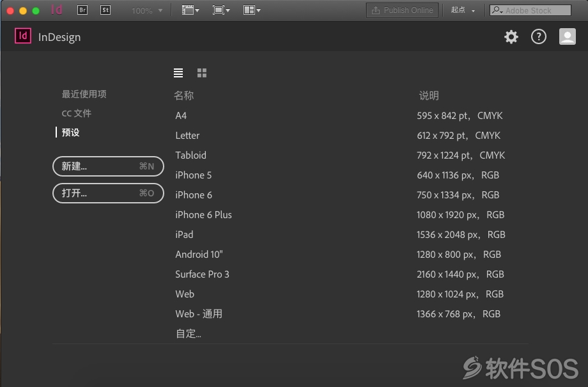Screen dimensions: 588x387
Task: Open the user account profile icon
Action: (x=568, y=37)
